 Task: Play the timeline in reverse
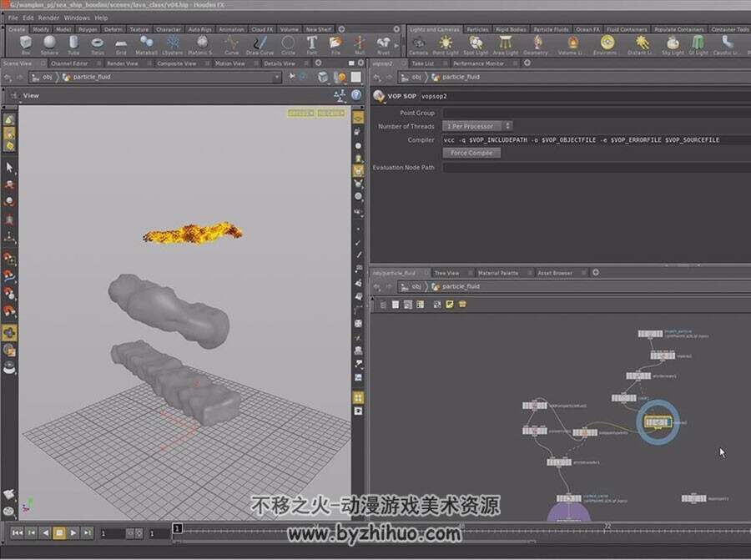pos(45,532)
